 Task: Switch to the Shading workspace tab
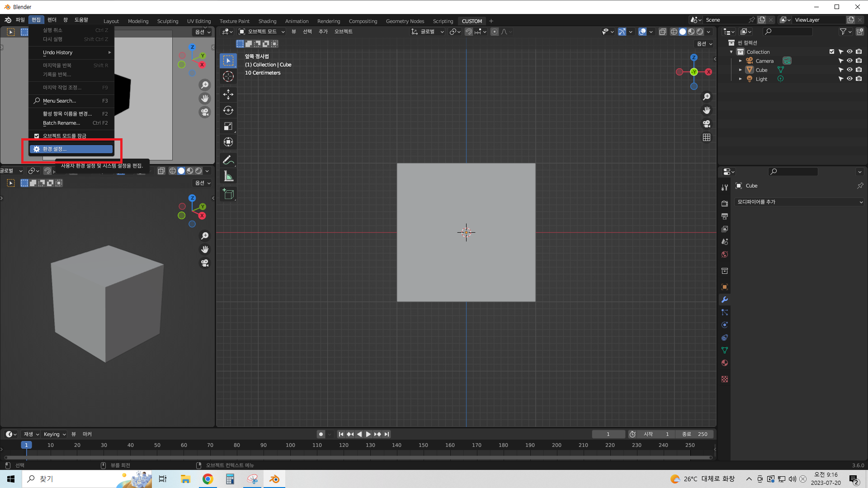point(267,21)
